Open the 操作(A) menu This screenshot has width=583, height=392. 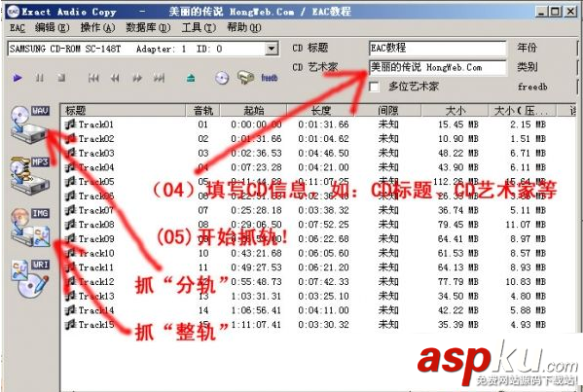tap(97, 28)
